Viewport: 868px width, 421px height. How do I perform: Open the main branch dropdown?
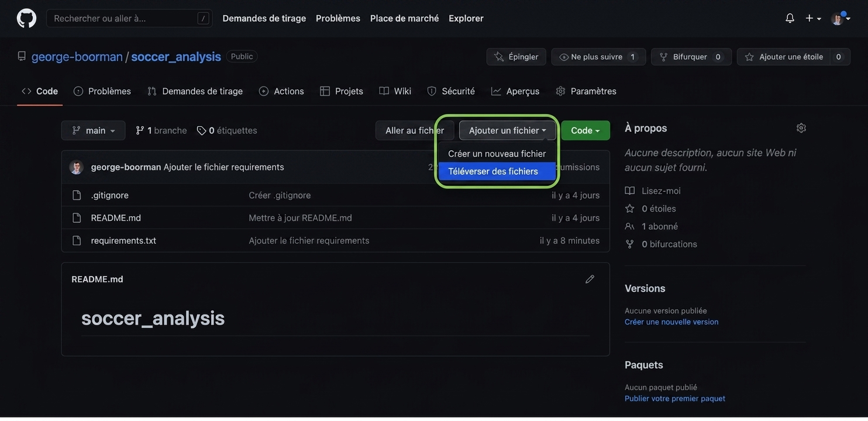click(94, 130)
